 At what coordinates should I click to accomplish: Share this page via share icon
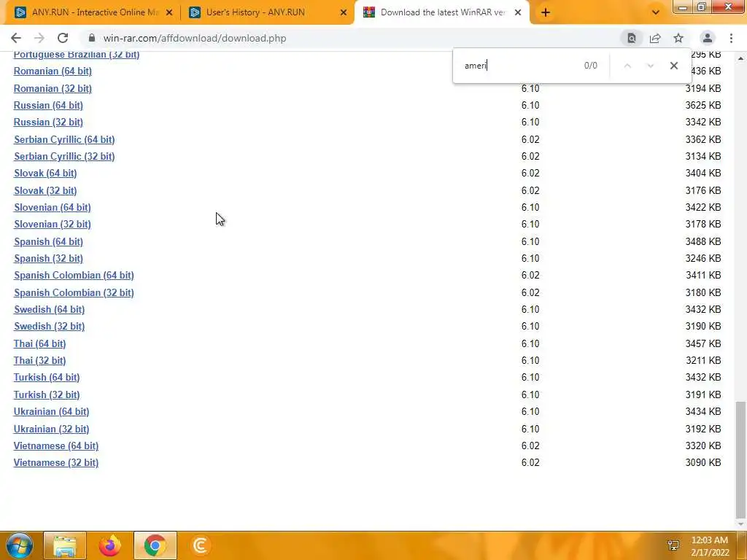click(655, 38)
